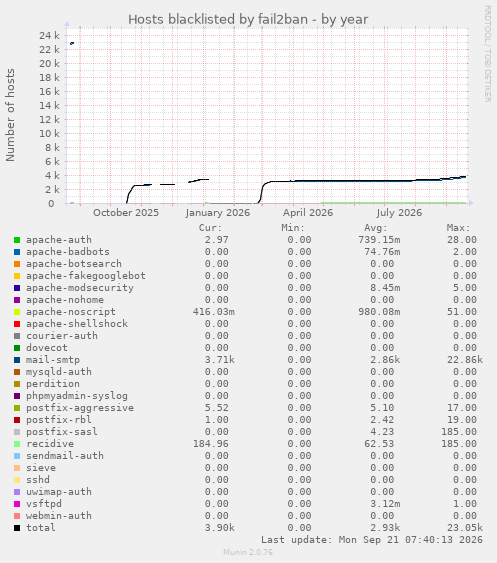The image size is (497, 563).
Task: Click the total black legend swatch
Action: 17,528
